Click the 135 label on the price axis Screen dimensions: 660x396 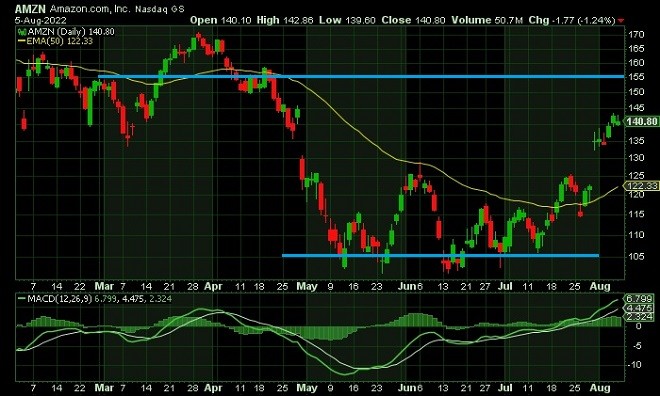636,141
